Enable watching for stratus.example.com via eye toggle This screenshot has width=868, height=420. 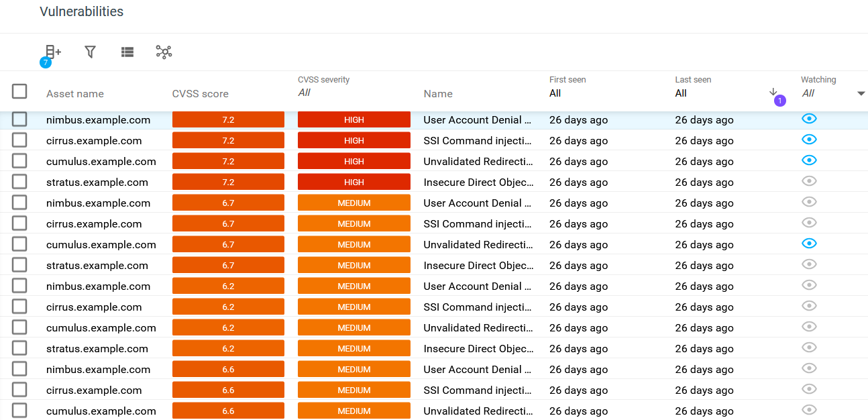click(809, 181)
